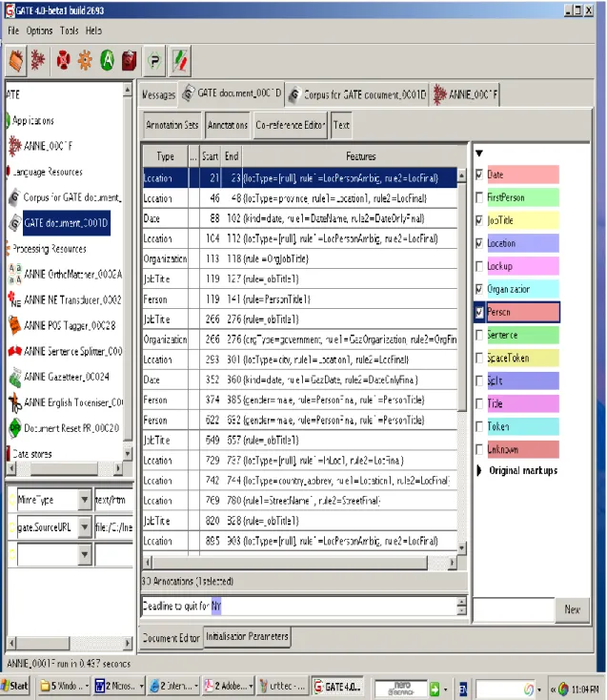Select ANNIE_00C1F application in tree

tap(48, 146)
